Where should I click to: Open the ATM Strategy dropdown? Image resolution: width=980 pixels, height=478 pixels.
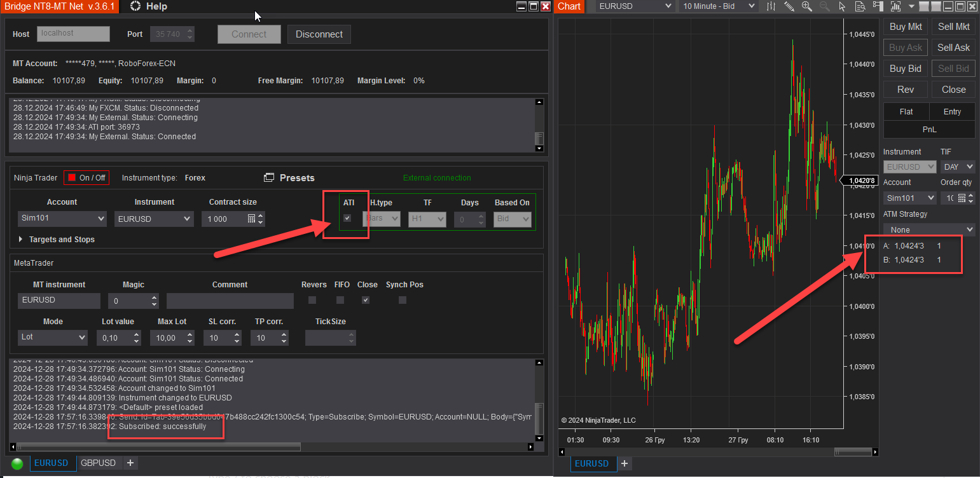pos(928,229)
